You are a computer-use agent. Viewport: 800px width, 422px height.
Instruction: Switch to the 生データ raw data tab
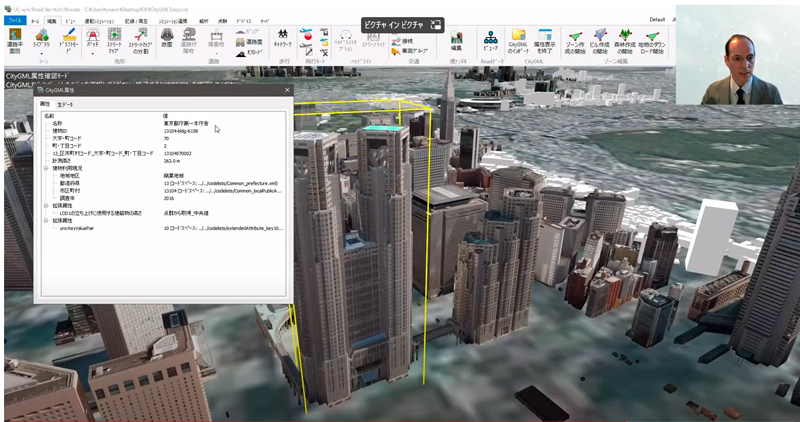(65, 104)
